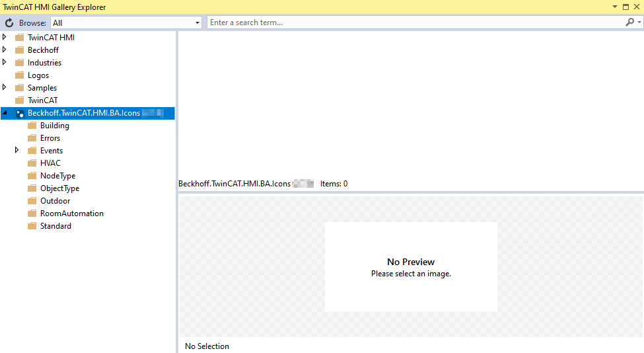
Task: Select RoomAutomation folder icon
Action: point(32,214)
